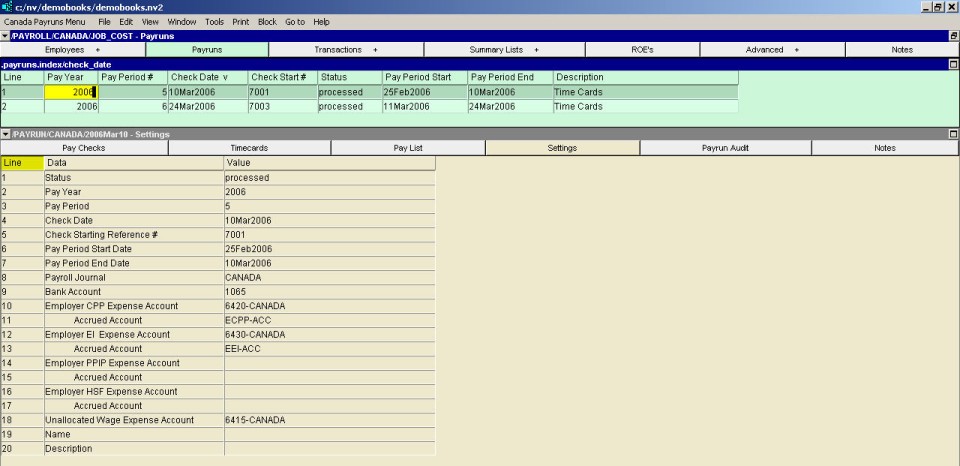Screen dimensions: 960x466
Task: Click the maximize icon on payruns index bar
Action: click(x=953, y=64)
